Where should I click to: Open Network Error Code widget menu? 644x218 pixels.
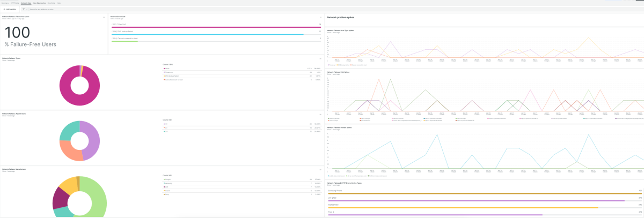[x=320, y=17]
